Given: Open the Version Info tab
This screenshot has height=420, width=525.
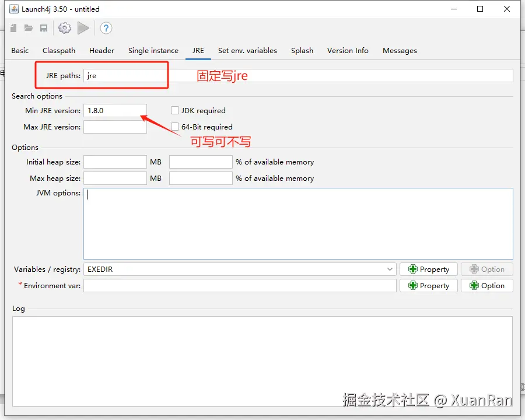Looking at the screenshot, I should (348, 51).
